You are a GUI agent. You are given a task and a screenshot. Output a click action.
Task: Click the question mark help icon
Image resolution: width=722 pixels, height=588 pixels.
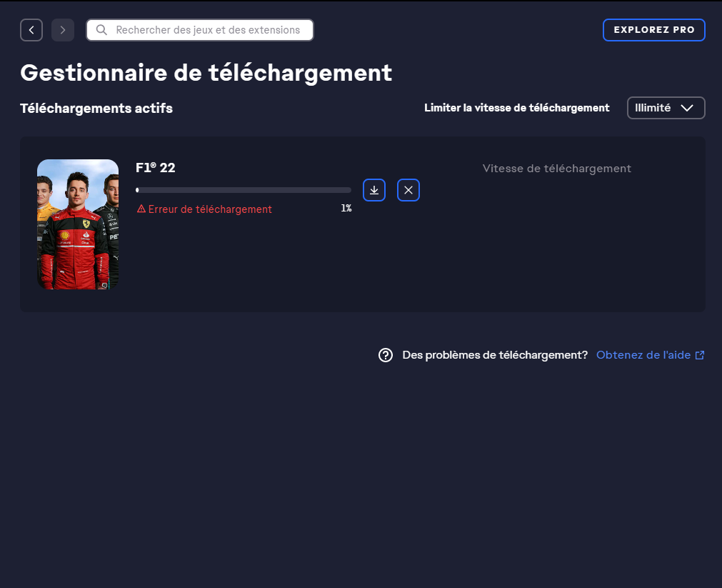click(386, 355)
